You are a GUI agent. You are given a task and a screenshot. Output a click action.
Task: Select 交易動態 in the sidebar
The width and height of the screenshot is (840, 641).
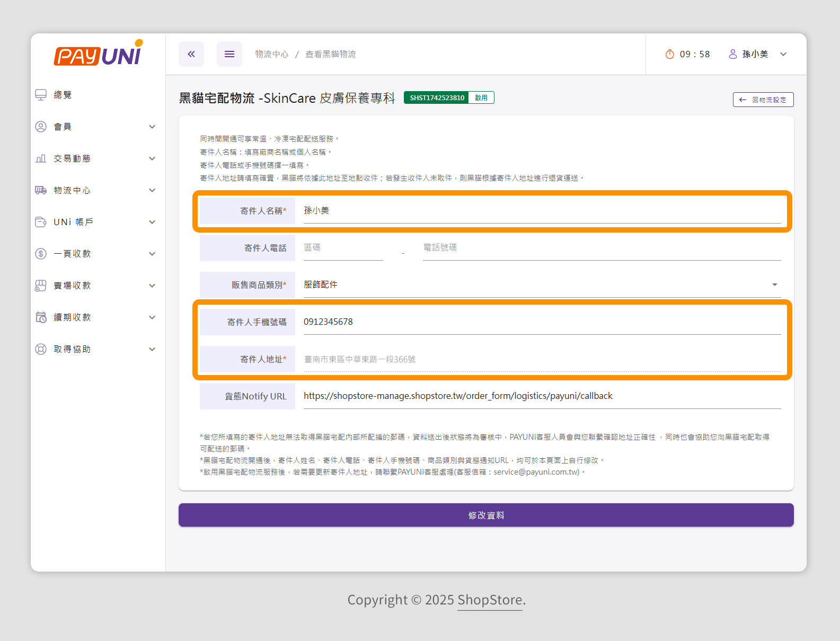point(72,158)
